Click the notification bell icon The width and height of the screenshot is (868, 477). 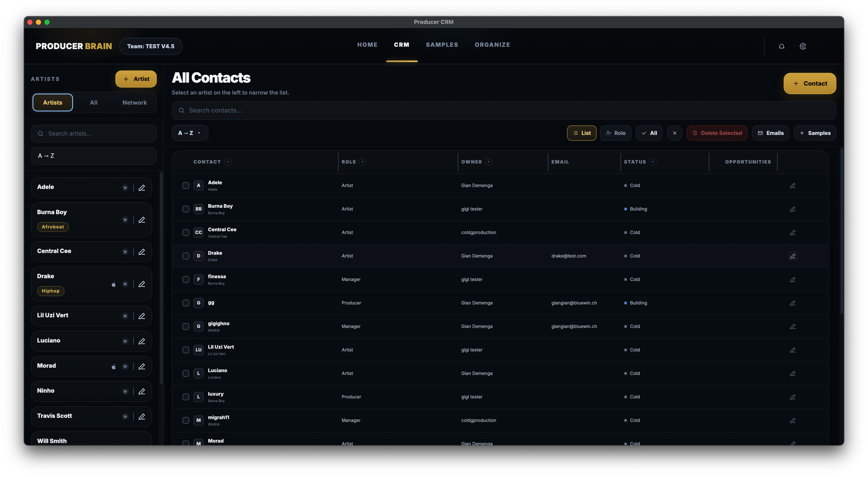[782, 46]
